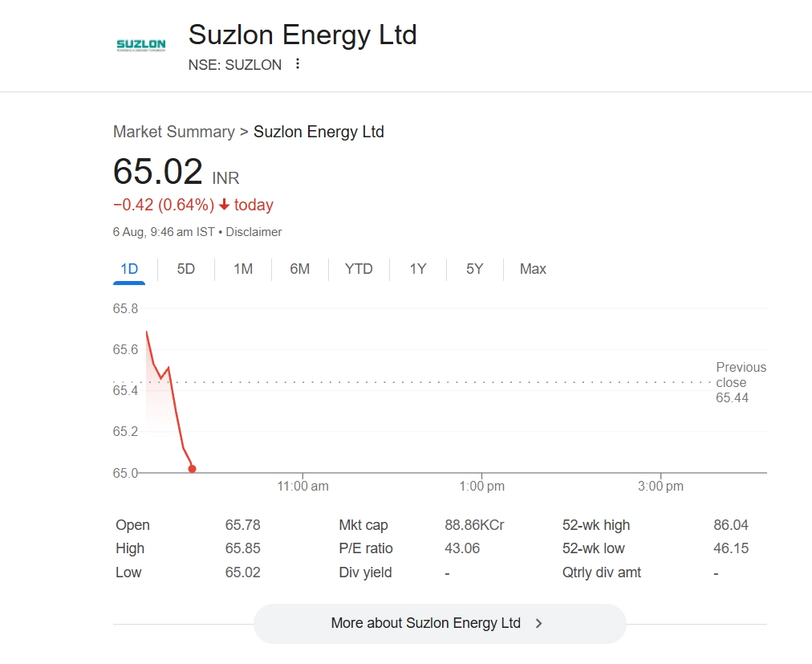
Task: View the 1Y price history
Action: tap(418, 269)
